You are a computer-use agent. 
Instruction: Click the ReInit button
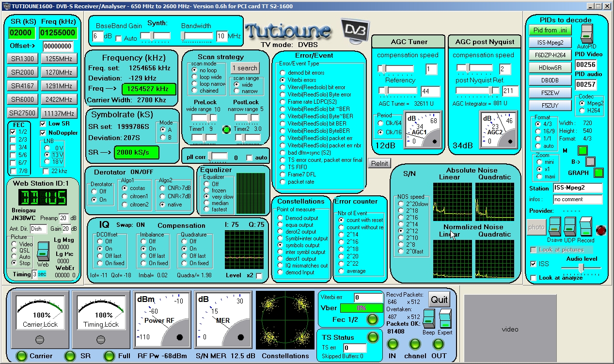click(379, 163)
